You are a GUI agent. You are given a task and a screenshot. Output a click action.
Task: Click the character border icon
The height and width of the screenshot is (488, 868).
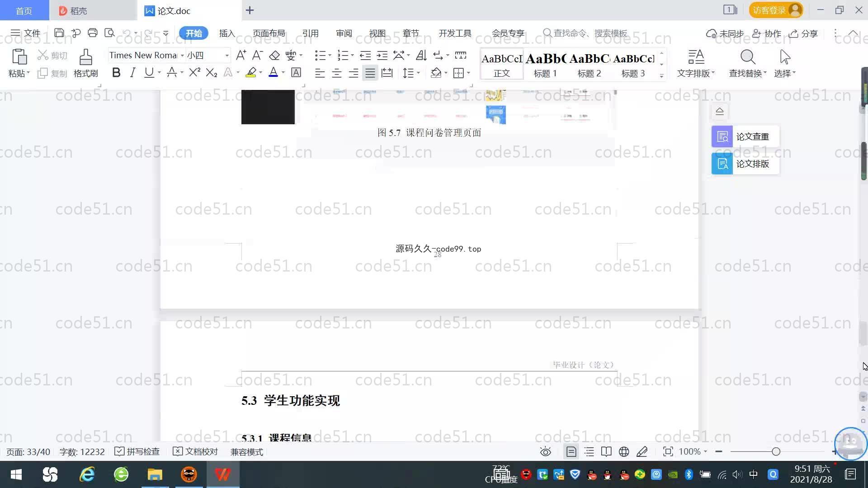coord(296,72)
